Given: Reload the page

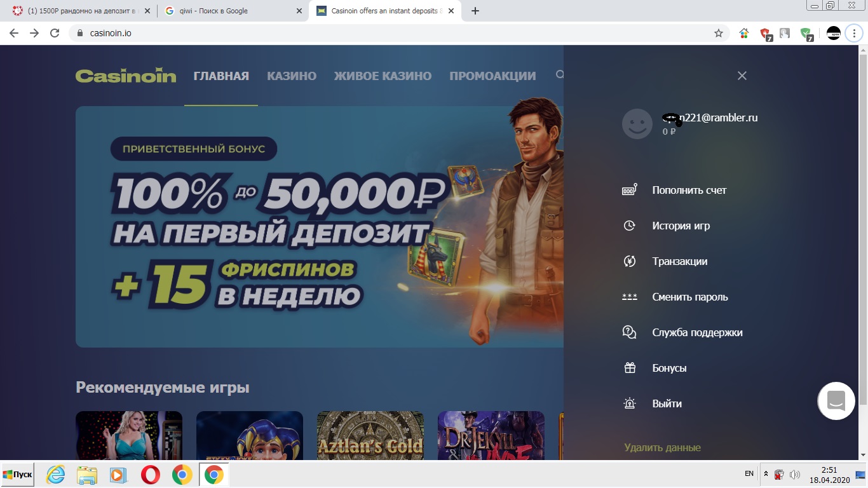Looking at the screenshot, I should coord(55,33).
